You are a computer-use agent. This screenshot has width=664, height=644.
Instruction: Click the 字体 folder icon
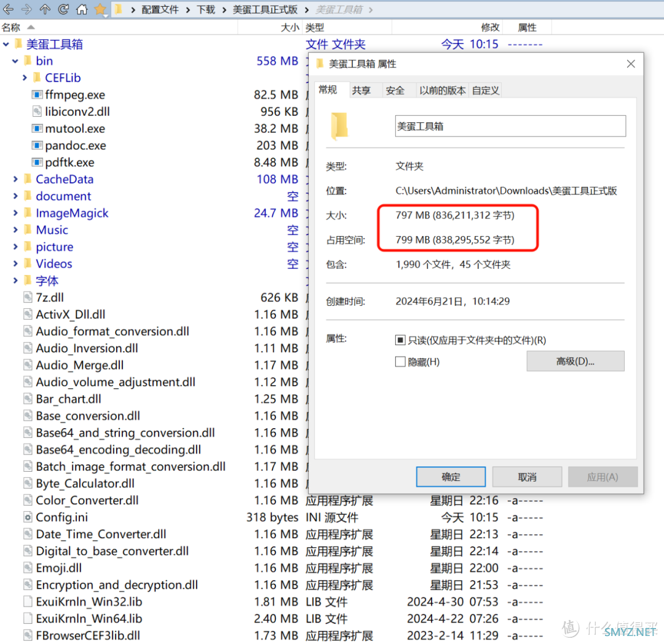pyautogui.click(x=28, y=280)
